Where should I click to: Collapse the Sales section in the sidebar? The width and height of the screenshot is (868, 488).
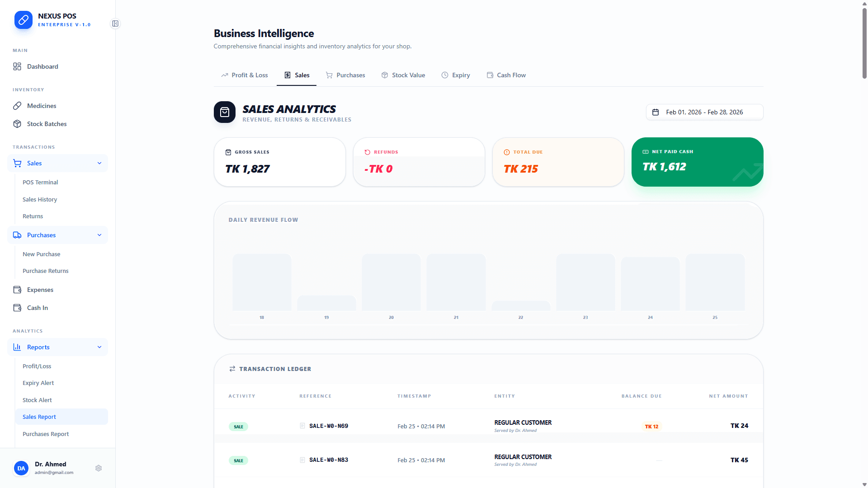pos(99,163)
